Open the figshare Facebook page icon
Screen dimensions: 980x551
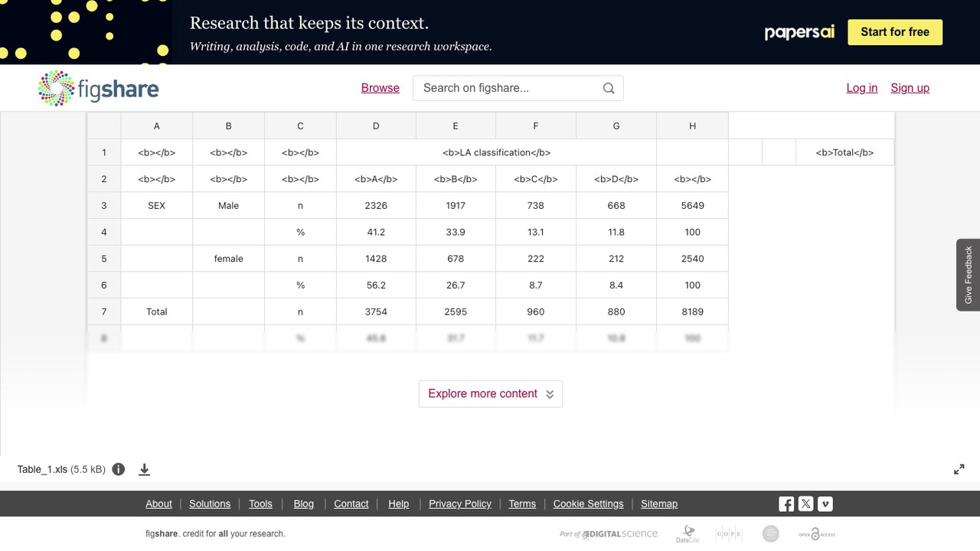click(x=786, y=504)
